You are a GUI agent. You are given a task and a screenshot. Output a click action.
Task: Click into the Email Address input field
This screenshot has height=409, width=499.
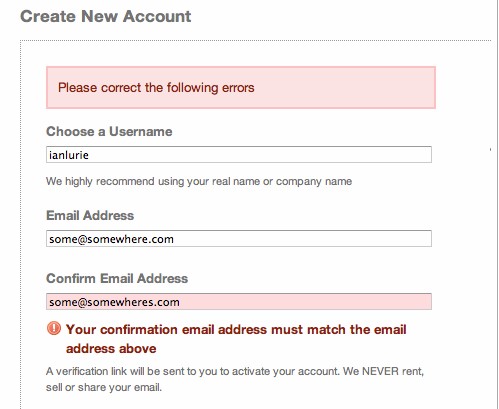coord(239,238)
